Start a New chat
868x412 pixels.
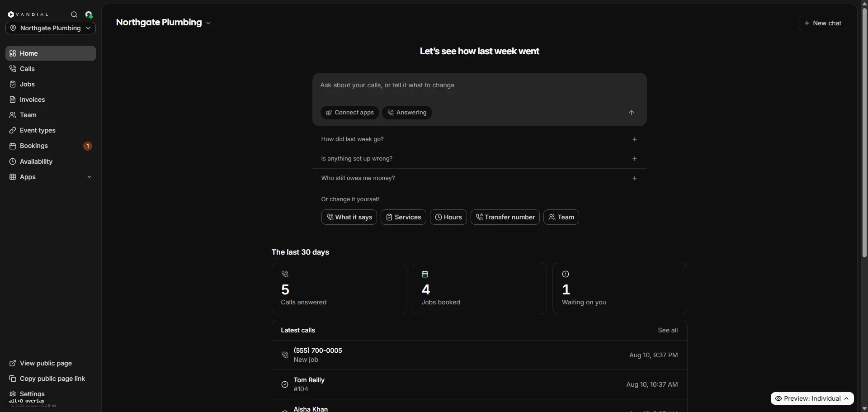coord(822,23)
